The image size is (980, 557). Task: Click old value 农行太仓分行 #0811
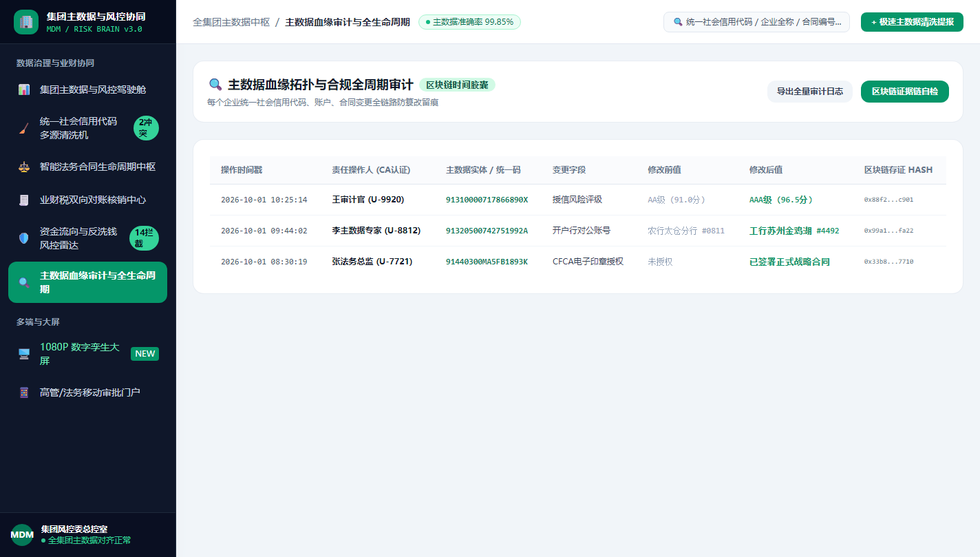pos(686,231)
